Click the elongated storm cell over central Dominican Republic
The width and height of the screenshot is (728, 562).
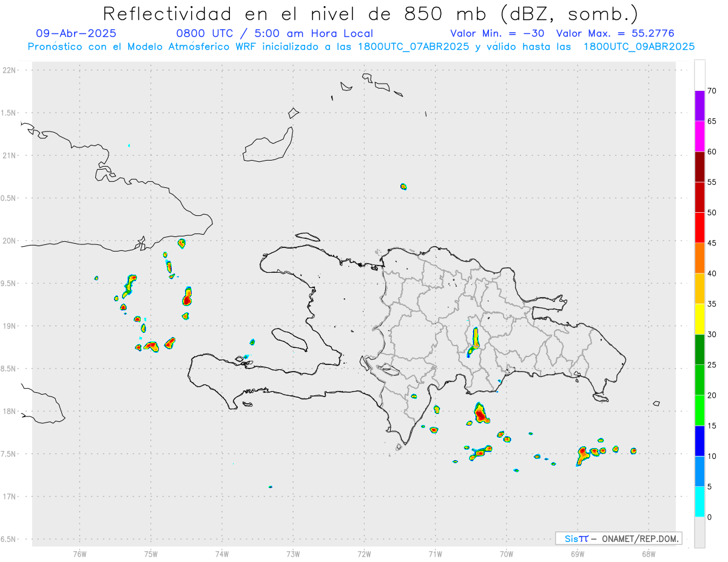point(474,341)
